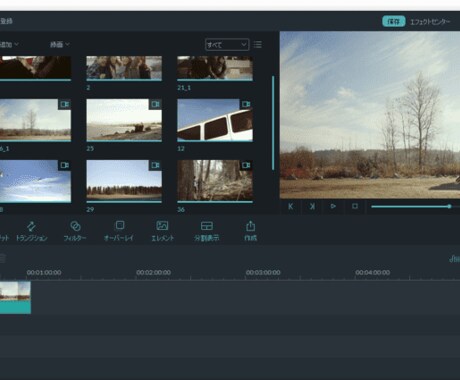This screenshot has width=460, height=380.
Task: Stop the preview playback
Action: (355, 206)
